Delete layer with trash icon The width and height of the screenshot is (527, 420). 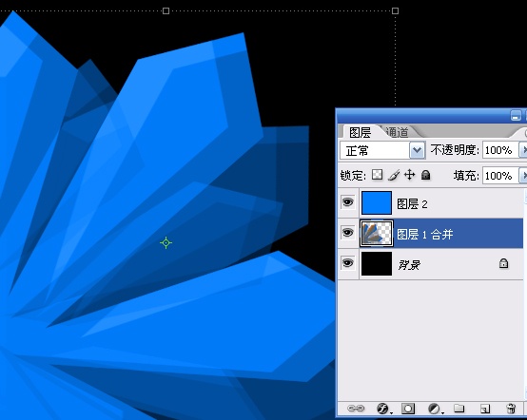click(511, 409)
